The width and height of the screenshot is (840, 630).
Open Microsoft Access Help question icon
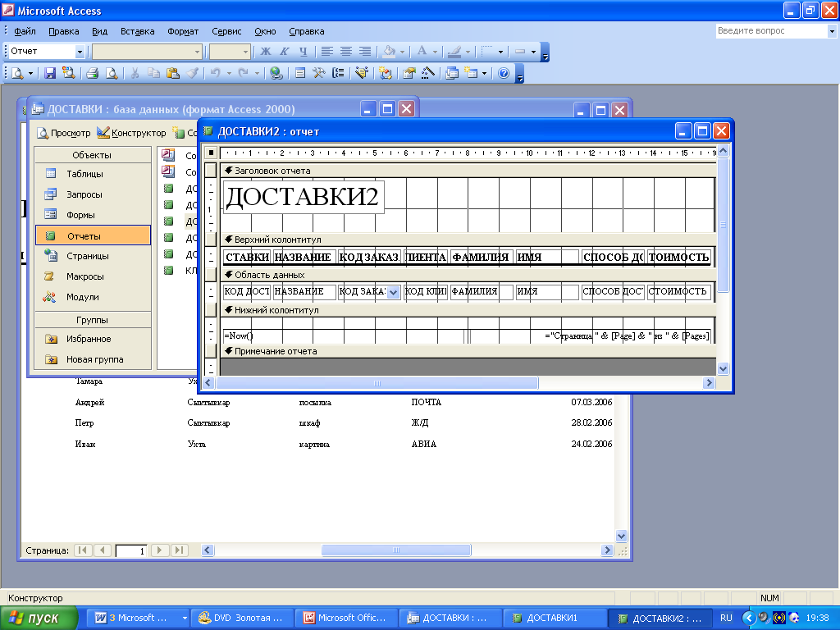point(504,73)
